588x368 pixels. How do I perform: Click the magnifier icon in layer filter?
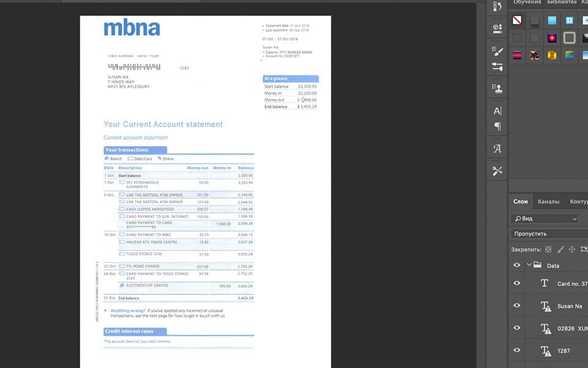[518, 218]
